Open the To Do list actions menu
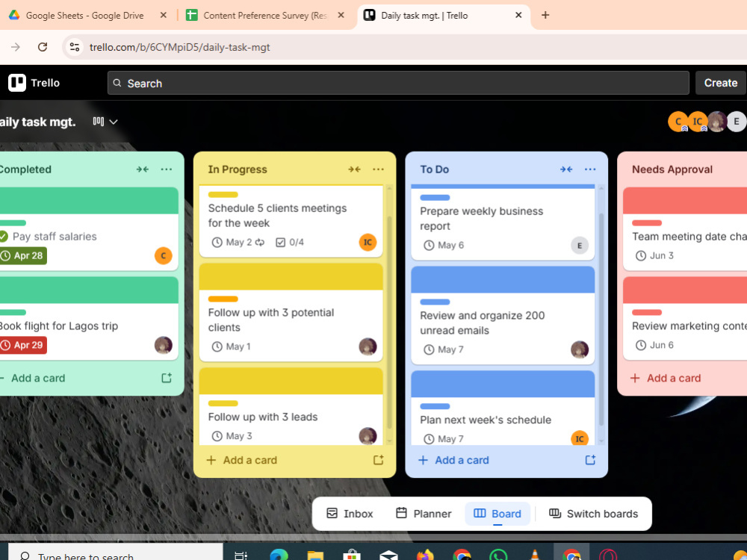The width and height of the screenshot is (747, 560). (590, 169)
